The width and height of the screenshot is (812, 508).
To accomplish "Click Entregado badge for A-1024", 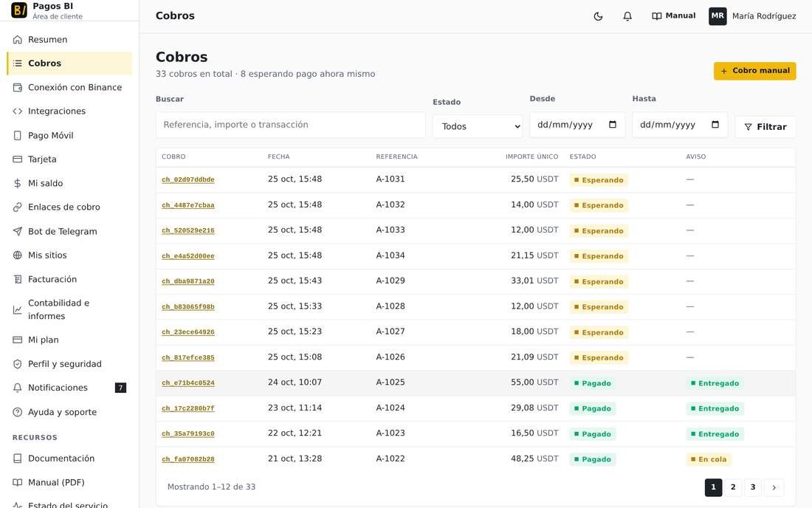I will (x=715, y=408).
